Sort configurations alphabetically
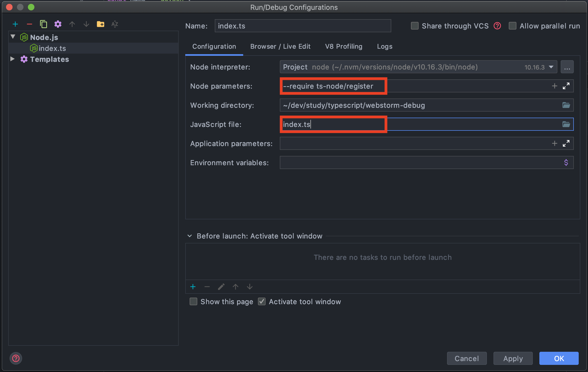Screen dimensions: 588x372 coord(114,24)
